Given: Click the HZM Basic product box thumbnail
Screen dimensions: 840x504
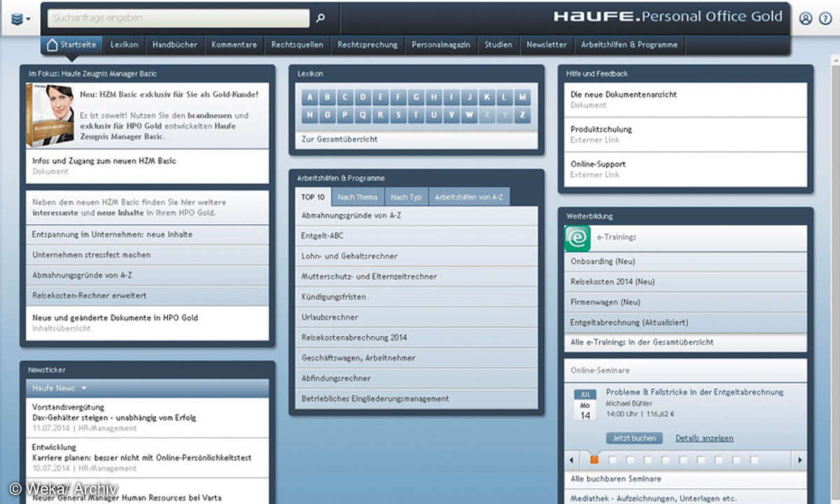Looking at the screenshot, I should [x=50, y=115].
